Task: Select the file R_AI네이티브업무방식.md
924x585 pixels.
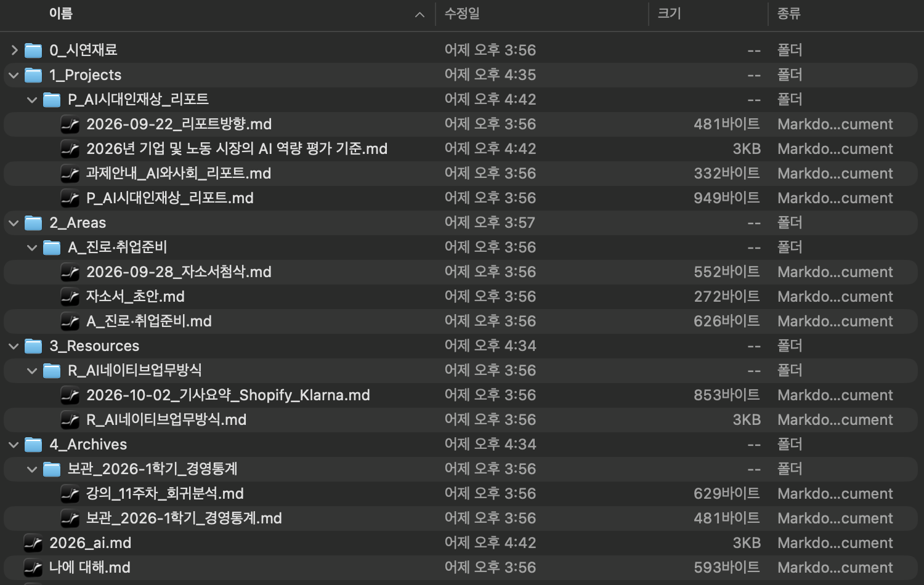Action: pyautogui.click(x=166, y=420)
